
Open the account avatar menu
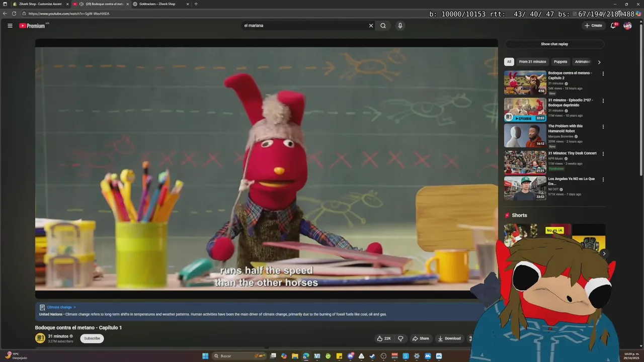(627, 26)
